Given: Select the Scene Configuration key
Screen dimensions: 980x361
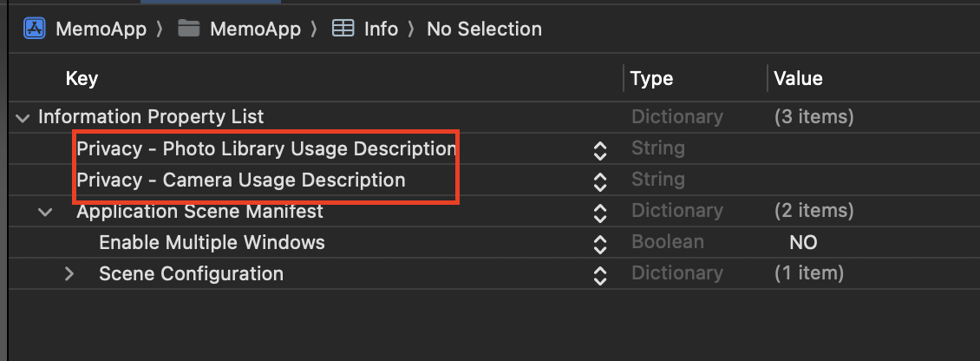Looking at the screenshot, I should (x=192, y=273).
